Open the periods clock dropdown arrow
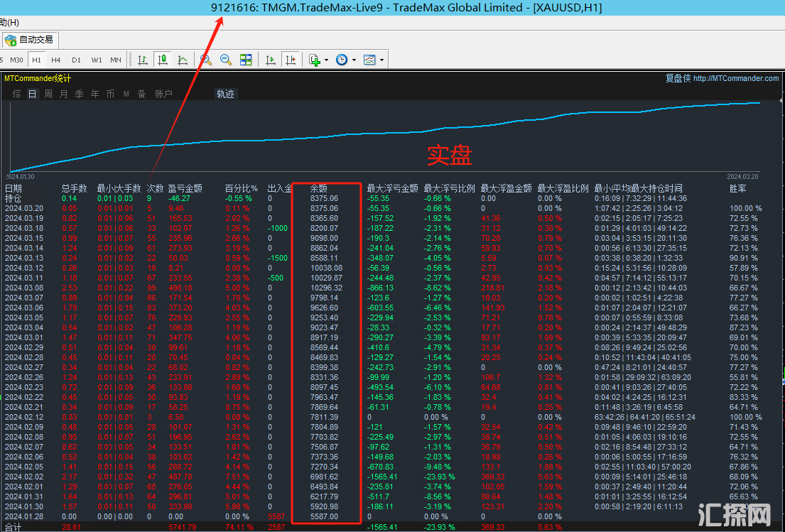This screenshot has height=532, width=785. (354, 60)
